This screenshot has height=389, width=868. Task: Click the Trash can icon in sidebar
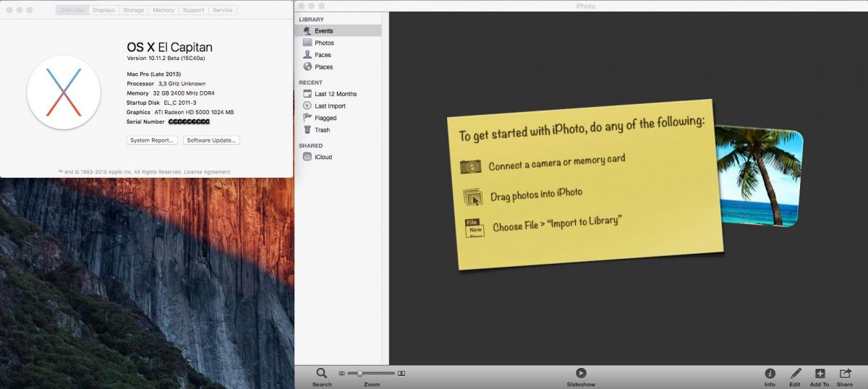click(x=307, y=130)
